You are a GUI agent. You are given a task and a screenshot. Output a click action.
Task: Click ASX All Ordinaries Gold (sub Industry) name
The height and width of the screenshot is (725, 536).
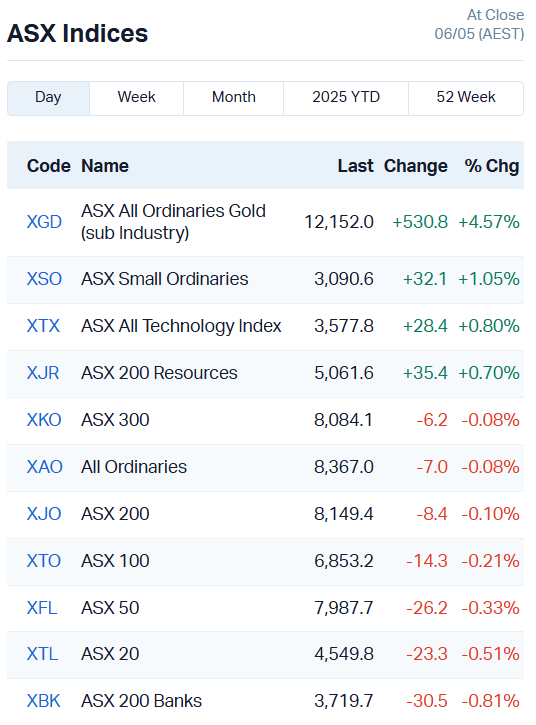(173, 222)
